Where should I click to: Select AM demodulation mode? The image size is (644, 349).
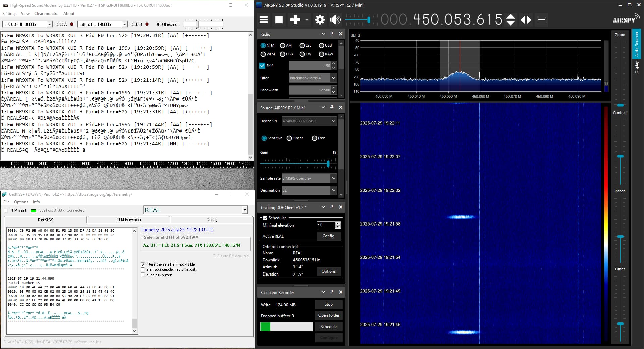282,45
